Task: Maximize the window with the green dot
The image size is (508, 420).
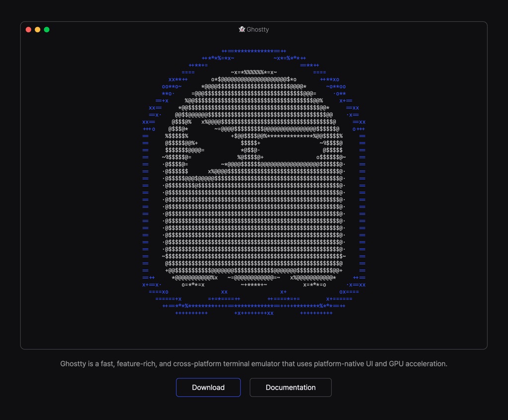Action: (x=47, y=29)
